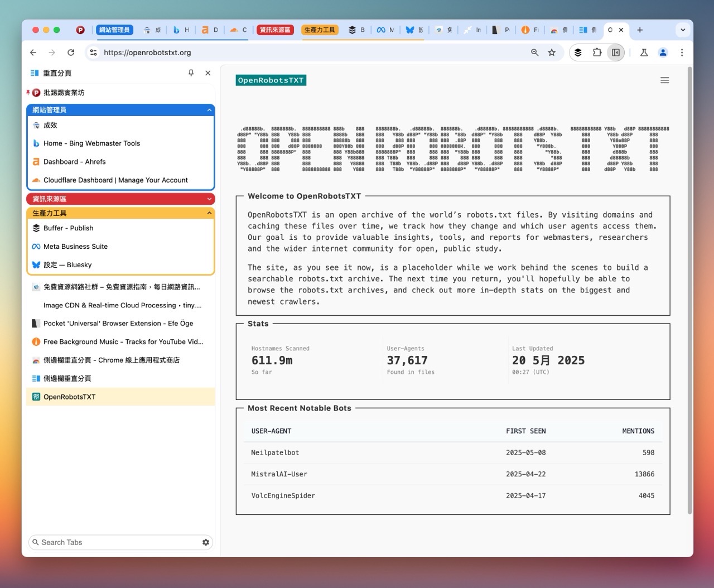714x588 pixels.
Task: Open the hamburger menu on OpenRobotsTXT page
Action: click(664, 80)
